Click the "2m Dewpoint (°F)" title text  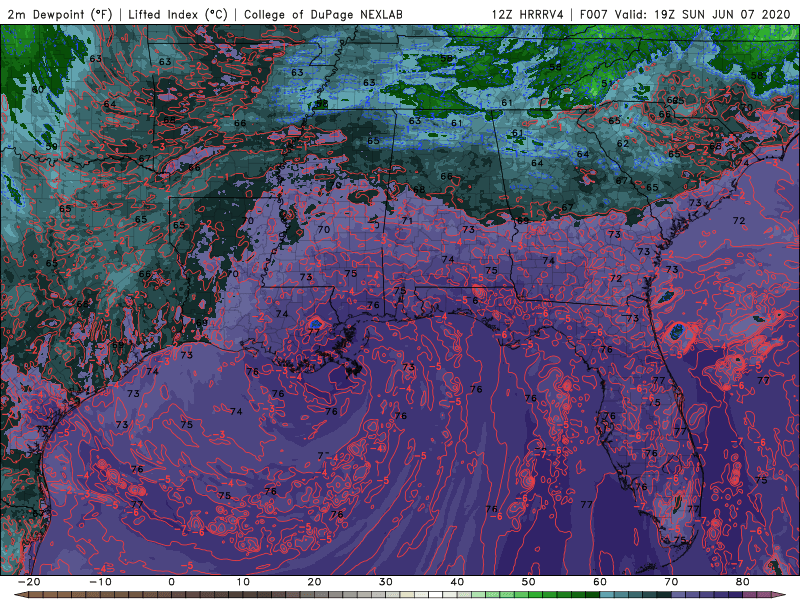(60, 14)
